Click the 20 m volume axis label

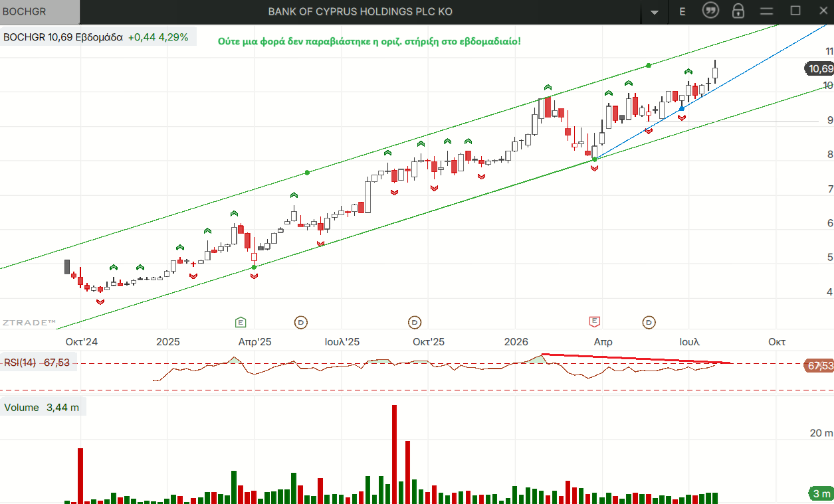[x=821, y=434]
